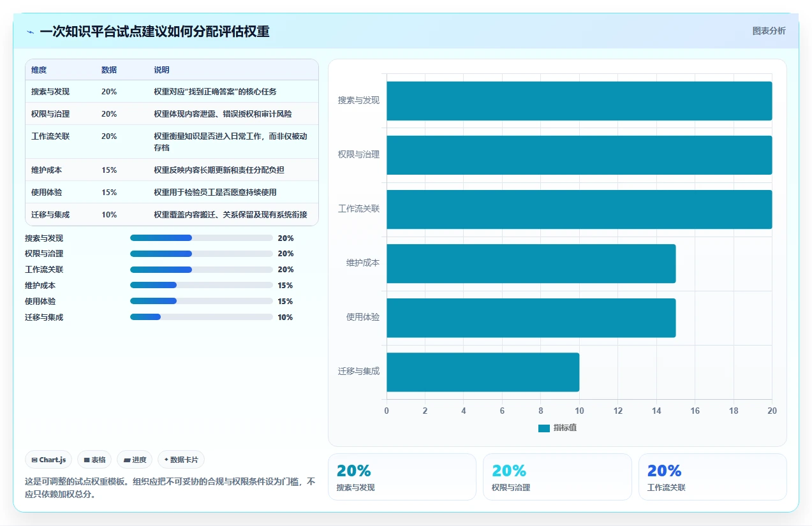Open the 20% 权限与治理 stat card
Viewport: 812px width, 526px height.
pyautogui.click(x=557, y=477)
